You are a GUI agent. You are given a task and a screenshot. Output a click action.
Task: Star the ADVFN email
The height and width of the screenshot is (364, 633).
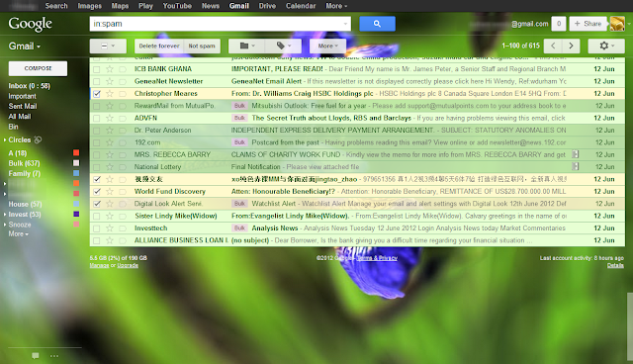[110, 119]
